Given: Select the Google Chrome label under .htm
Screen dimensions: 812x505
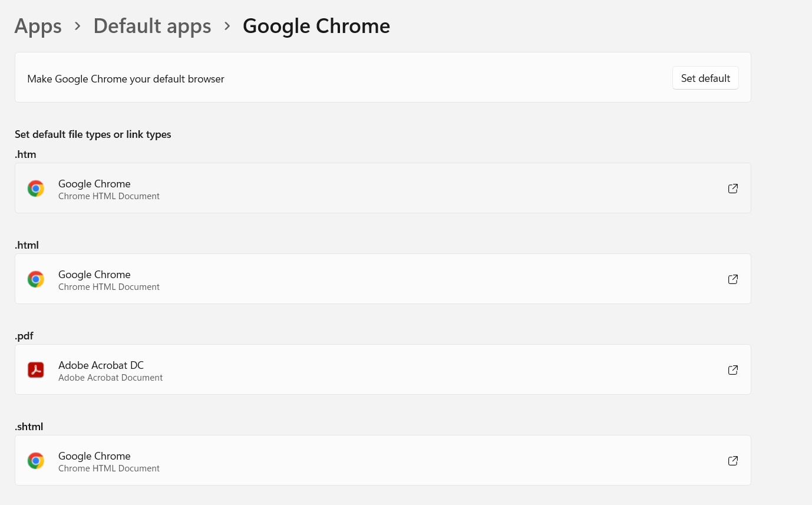Looking at the screenshot, I should pyautogui.click(x=94, y=184).
